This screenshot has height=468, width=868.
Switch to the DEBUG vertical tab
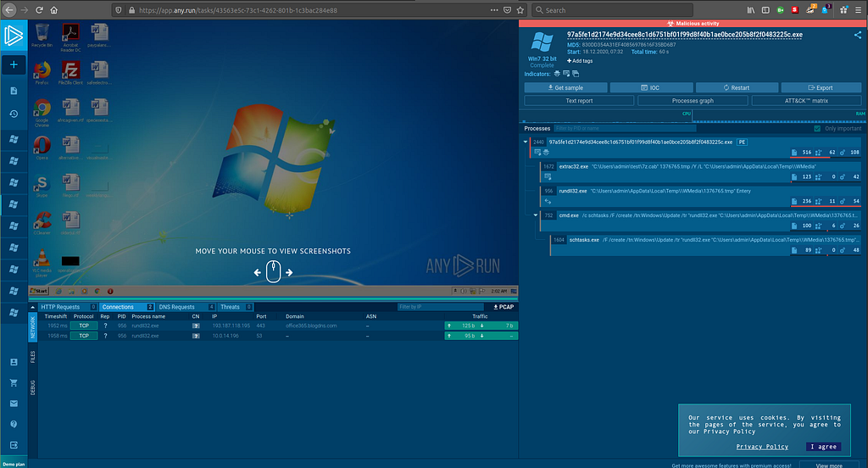tap(33, 387)
